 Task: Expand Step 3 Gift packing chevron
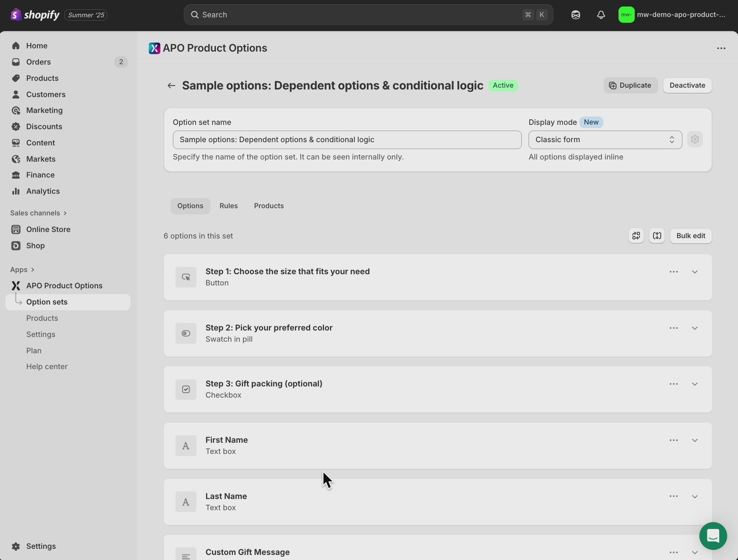point(695,384)
